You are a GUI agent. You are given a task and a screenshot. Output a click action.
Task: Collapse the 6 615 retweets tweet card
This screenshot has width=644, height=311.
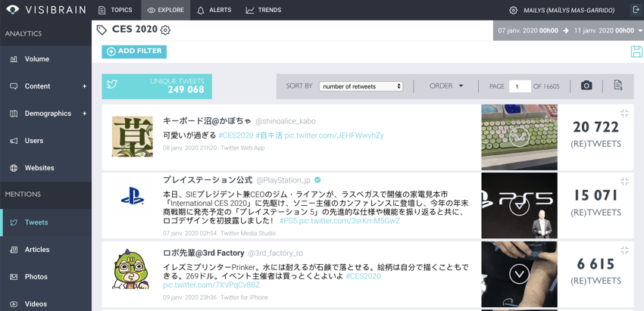tap(625, 250)
